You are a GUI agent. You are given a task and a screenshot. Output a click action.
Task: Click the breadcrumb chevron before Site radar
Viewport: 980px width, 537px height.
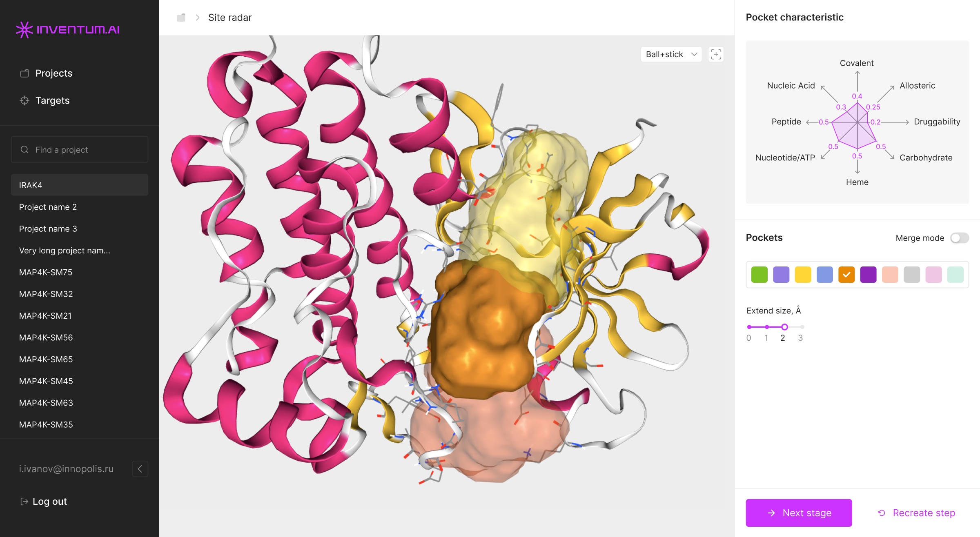198,18
